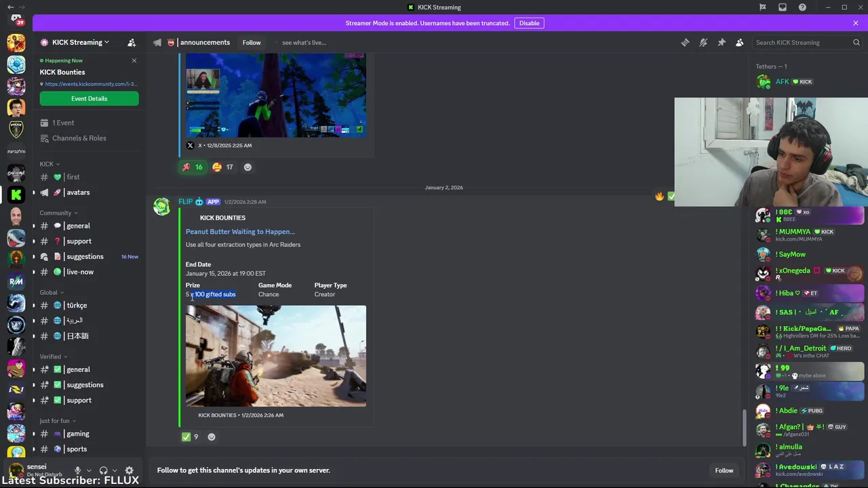Image resolution: width=868 pixels, height=488 pixels.
Task: Click the search magnifier icon
Action: (856, 42)
